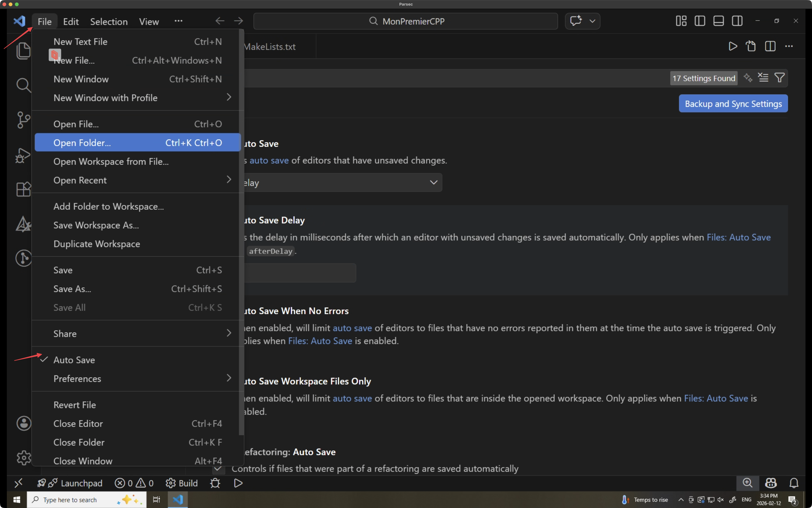The height and width of the screenshot is (508, 812).
Task: Open the Explorer view in the activity bar
Action: [x=23, y=51]
